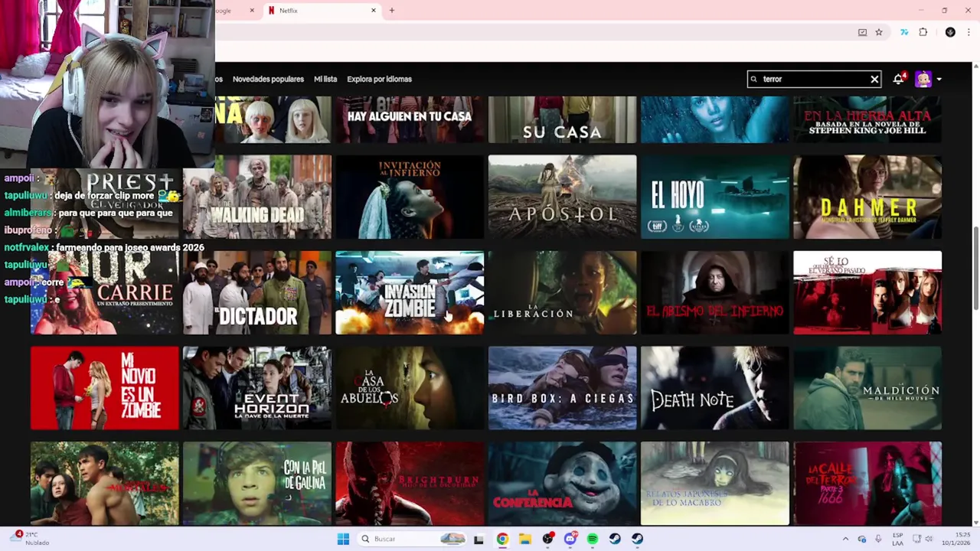Switch the ESP LAA input language
Viewport: 980px width, 551px height.
click(x=897, y=539)
